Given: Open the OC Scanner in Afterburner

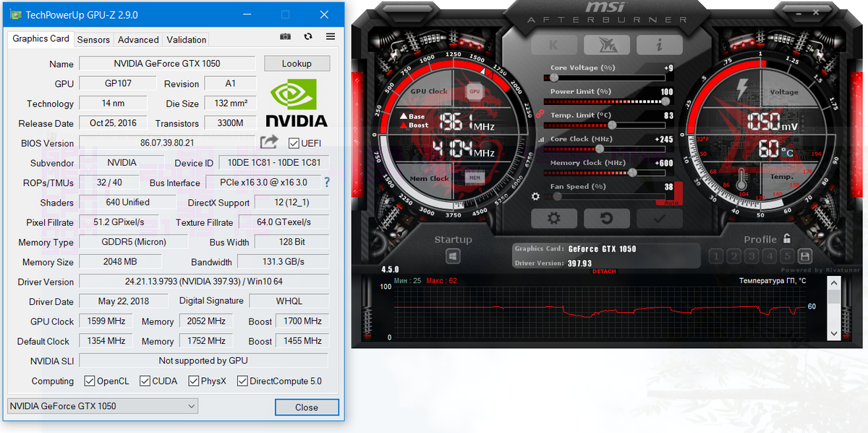Looking at the screenshot, I should [x=606, y=45].
